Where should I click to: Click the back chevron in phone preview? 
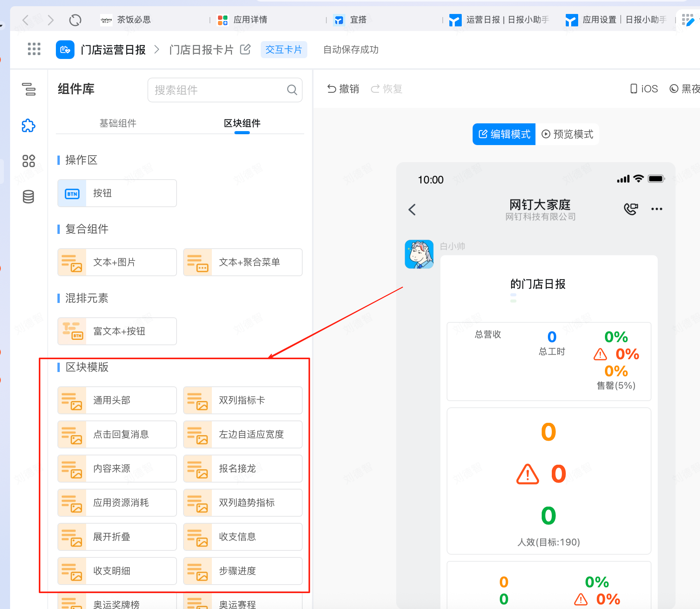[412, 209]
